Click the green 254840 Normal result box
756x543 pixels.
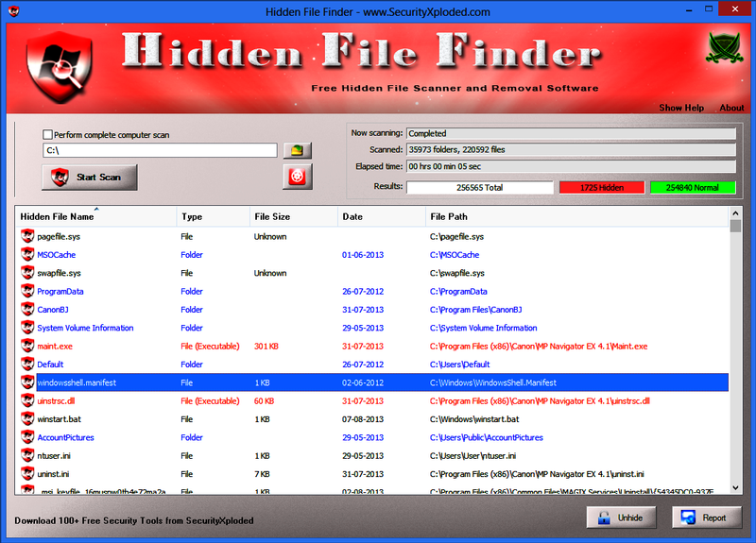(x=693, y=187)
